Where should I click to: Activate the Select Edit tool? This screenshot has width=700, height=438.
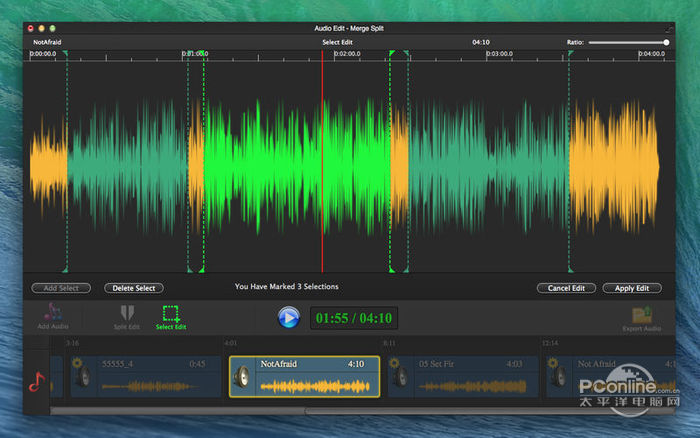pos(171,313)
